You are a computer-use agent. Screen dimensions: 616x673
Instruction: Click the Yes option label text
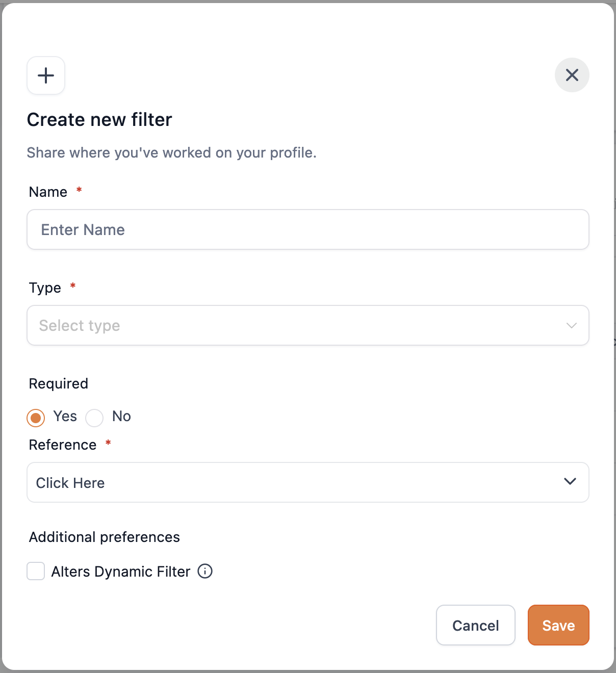(x=65, y=416)
